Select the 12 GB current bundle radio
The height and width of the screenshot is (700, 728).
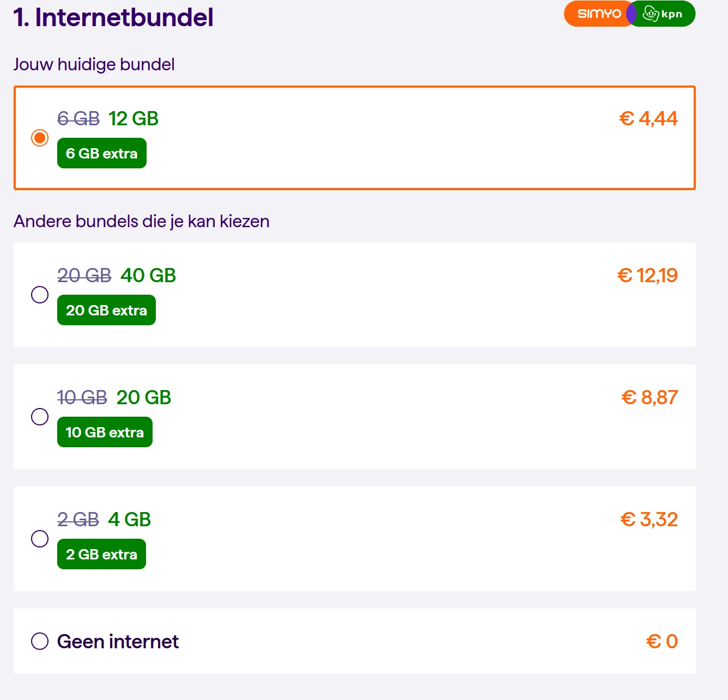click(40, 138)
